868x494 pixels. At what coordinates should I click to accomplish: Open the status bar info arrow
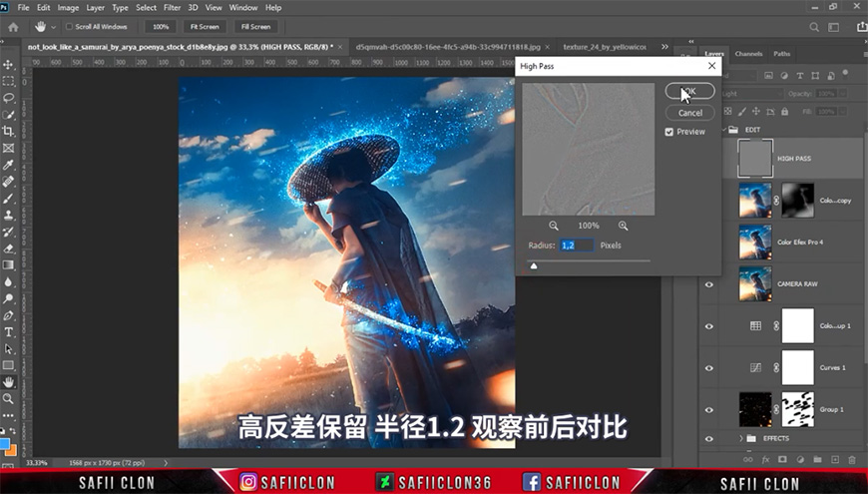(166, 462)
